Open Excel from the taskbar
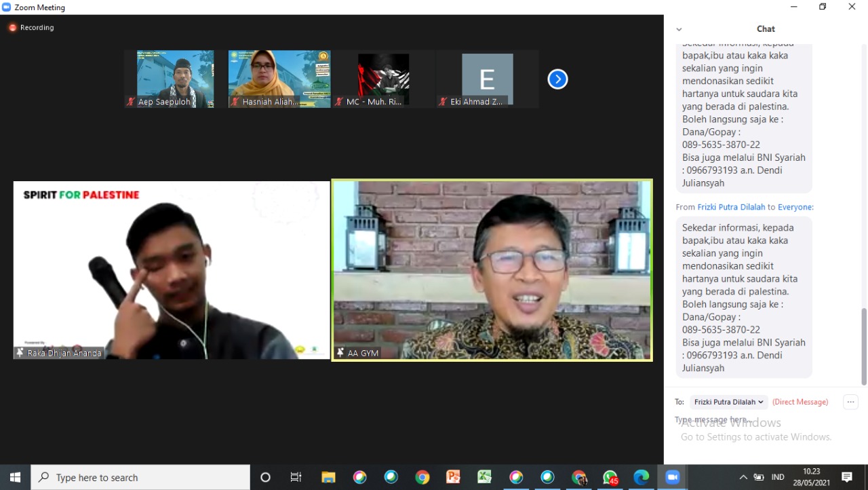 tap(484, 477)
